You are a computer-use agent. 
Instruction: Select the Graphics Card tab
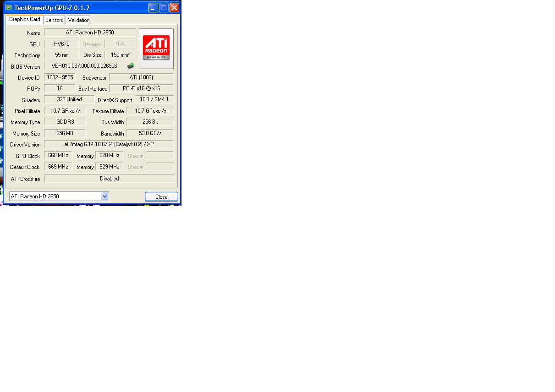pyautogui.click(x=24, y=19)
